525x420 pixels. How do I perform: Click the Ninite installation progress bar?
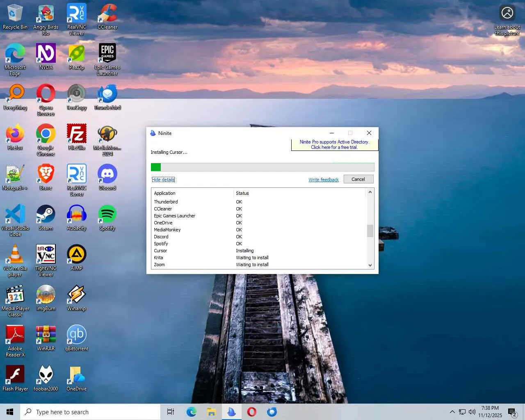pyautogui.click(x=262, y=167)
